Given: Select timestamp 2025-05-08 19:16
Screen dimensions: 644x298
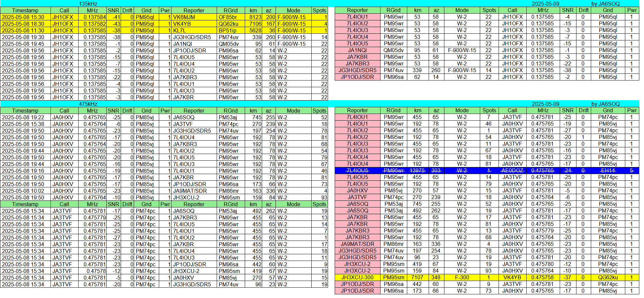Looking at the screenshot, I should [x=25, y=171].
